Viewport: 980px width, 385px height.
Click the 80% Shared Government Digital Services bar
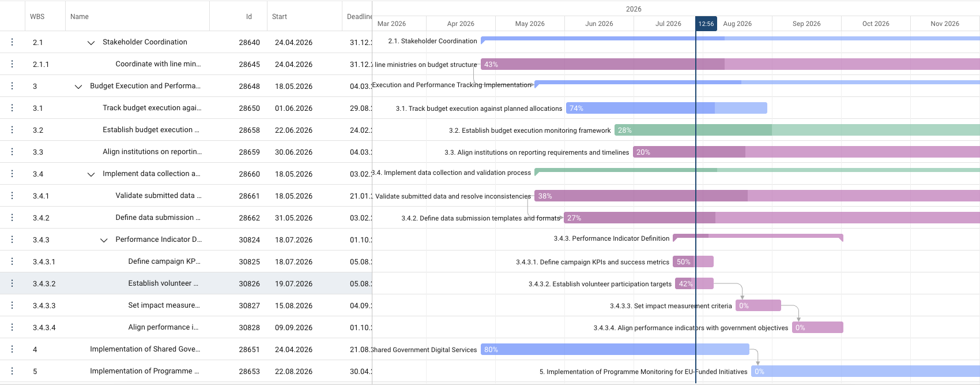pos(615,349)
